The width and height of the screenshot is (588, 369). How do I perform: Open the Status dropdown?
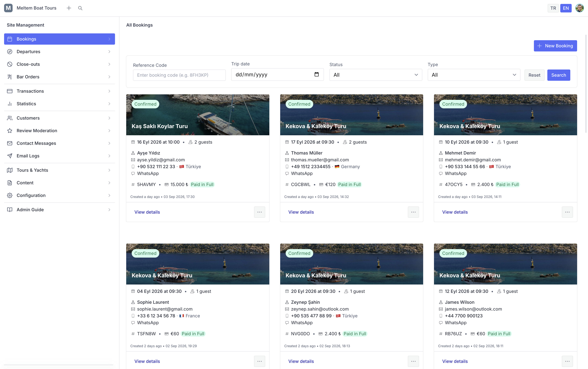[375, 75]
